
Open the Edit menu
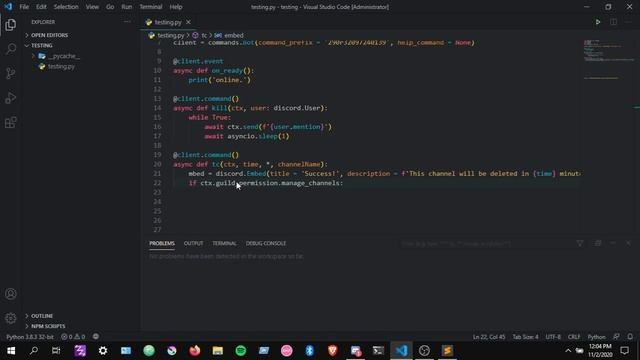[41, 7]
